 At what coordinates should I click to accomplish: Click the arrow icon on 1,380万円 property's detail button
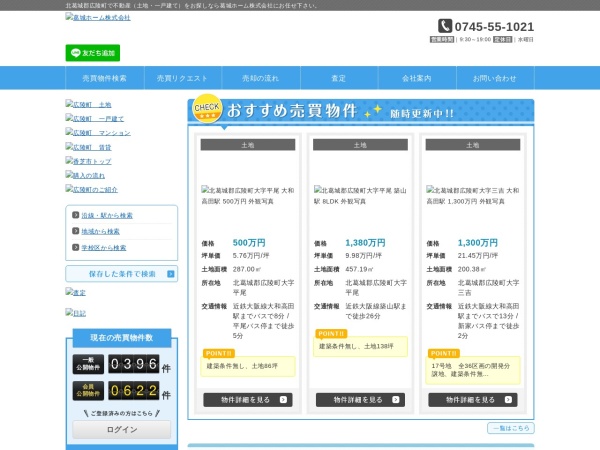[x=396, y=399]
